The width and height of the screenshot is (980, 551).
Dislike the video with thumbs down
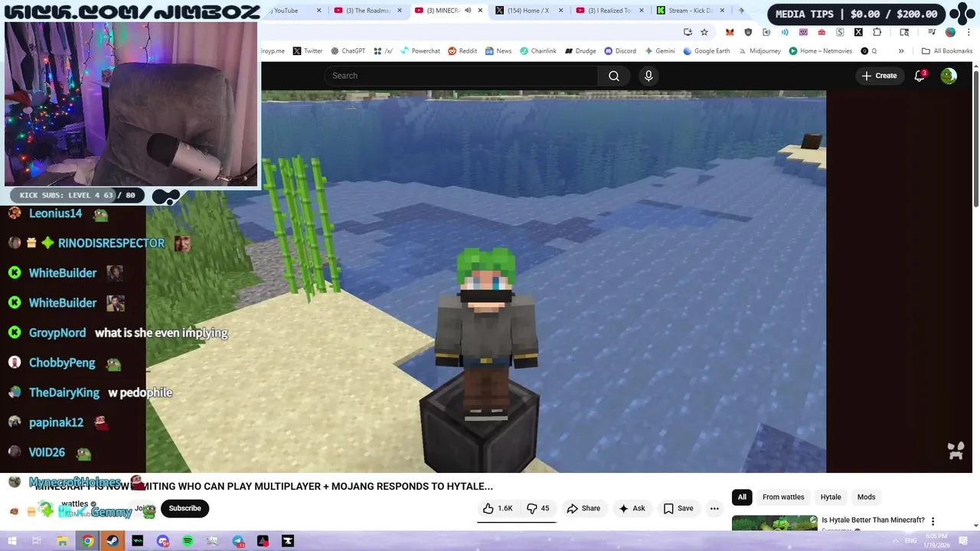537,508
